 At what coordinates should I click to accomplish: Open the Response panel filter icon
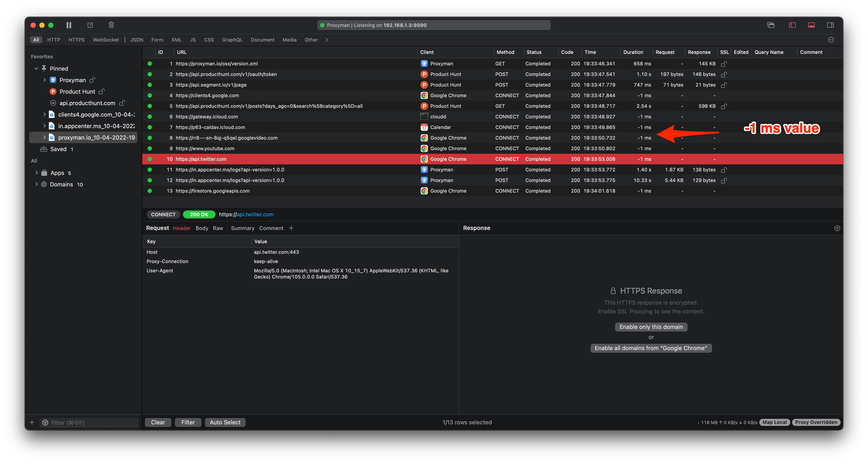tap(837, 228)
